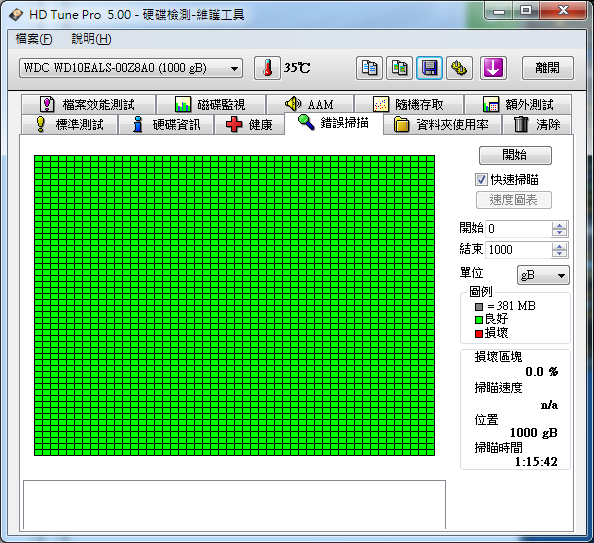Click the 1000 gB position value
The height and width of the screenshot is (543, 594).
click(x=533, y=433)
